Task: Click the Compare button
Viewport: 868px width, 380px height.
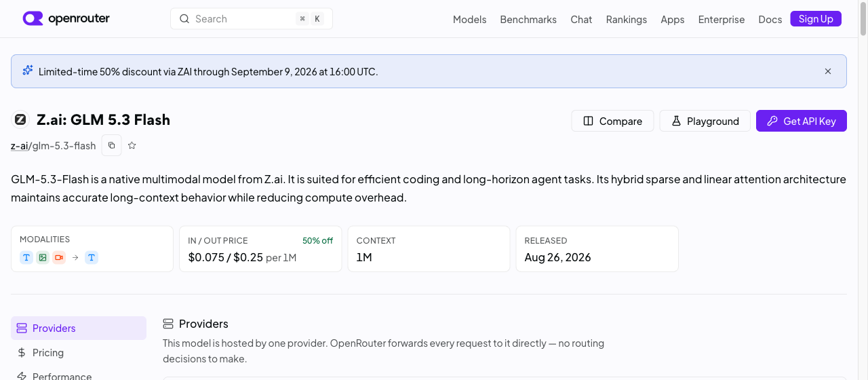Action: click(612, 121)
